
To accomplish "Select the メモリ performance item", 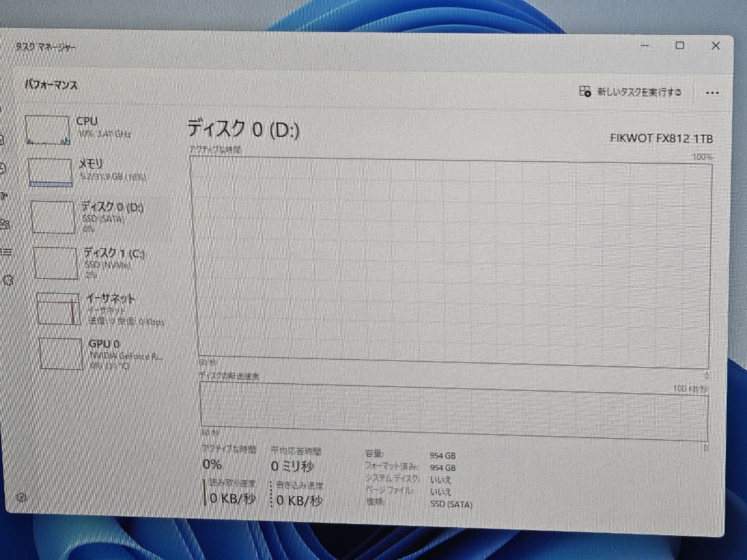I will tap(96, 171).
